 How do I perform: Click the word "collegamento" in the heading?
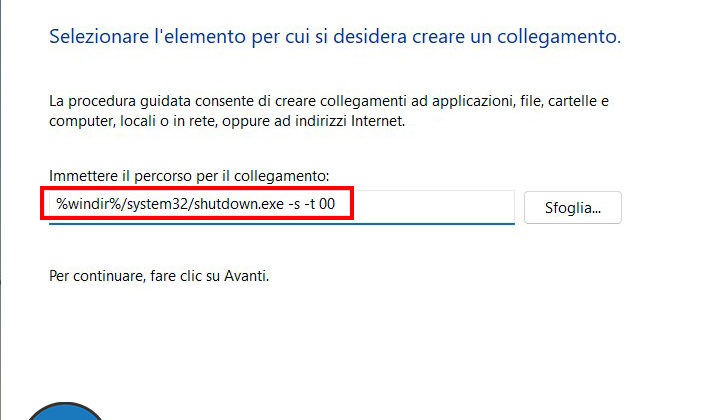coord(562,38)
